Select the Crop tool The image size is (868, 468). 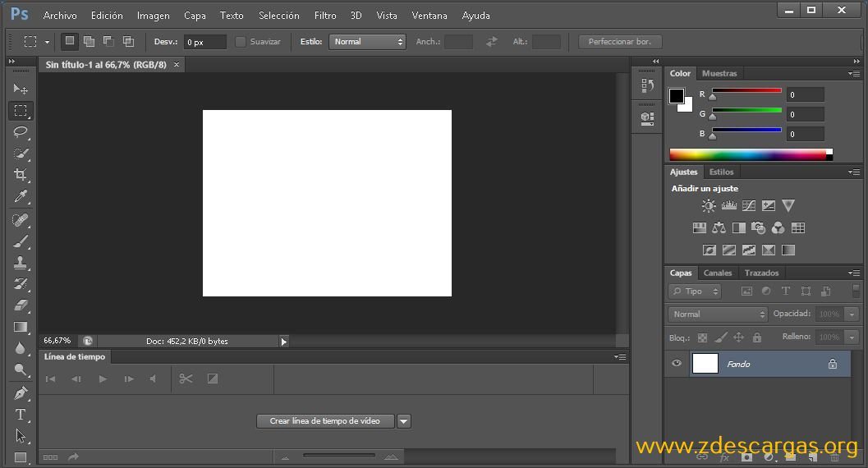[21, 175]
